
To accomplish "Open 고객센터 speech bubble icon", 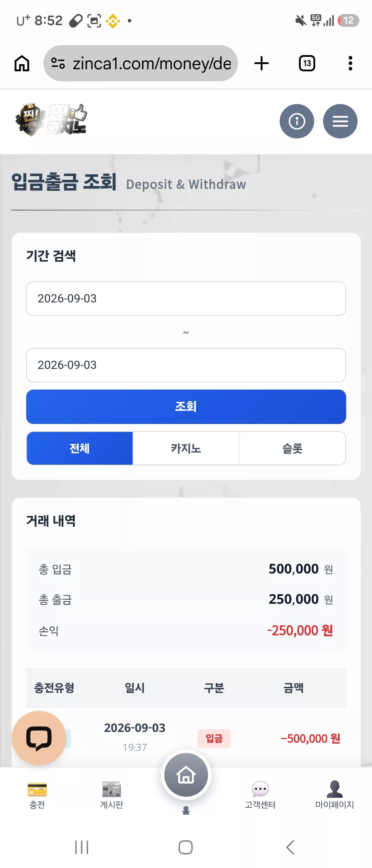I will click(x=260, y=789).
